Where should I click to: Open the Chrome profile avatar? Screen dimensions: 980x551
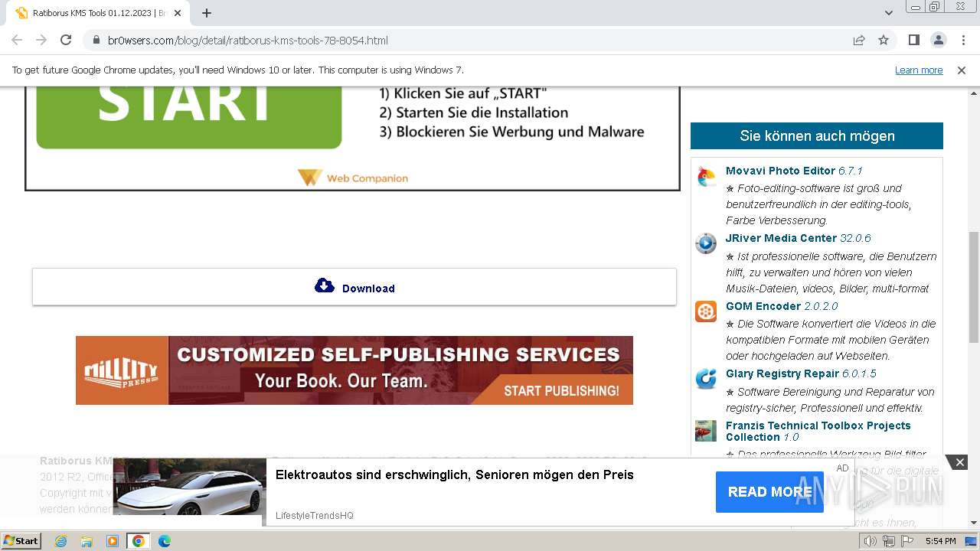938,40
